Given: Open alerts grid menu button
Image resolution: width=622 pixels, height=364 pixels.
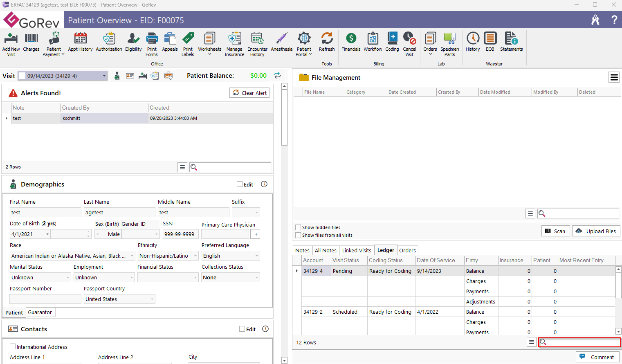Looking at the screenshot, I should coord(182,167).
